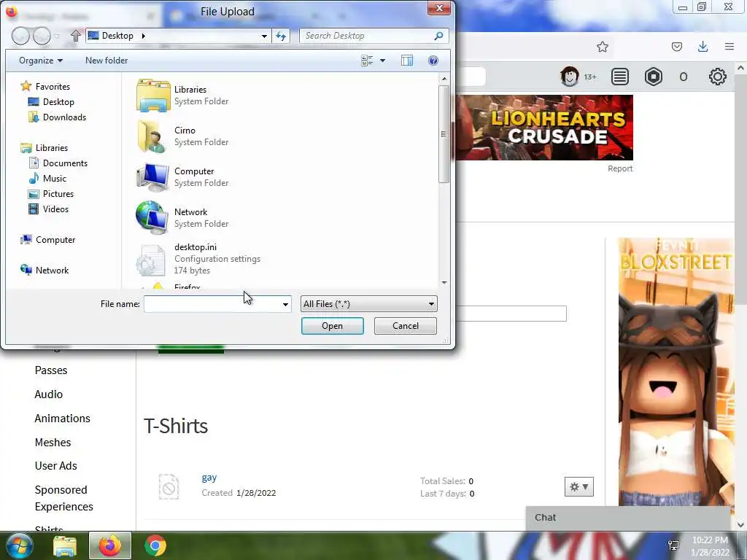Viewport: 747px width, 560px height.
Task: Open the Animations section
Action: point(63,419)
